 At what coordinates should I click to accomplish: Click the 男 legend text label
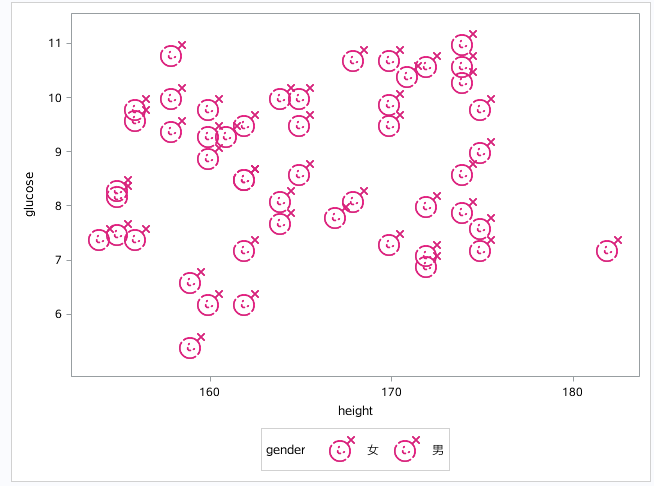437,450
